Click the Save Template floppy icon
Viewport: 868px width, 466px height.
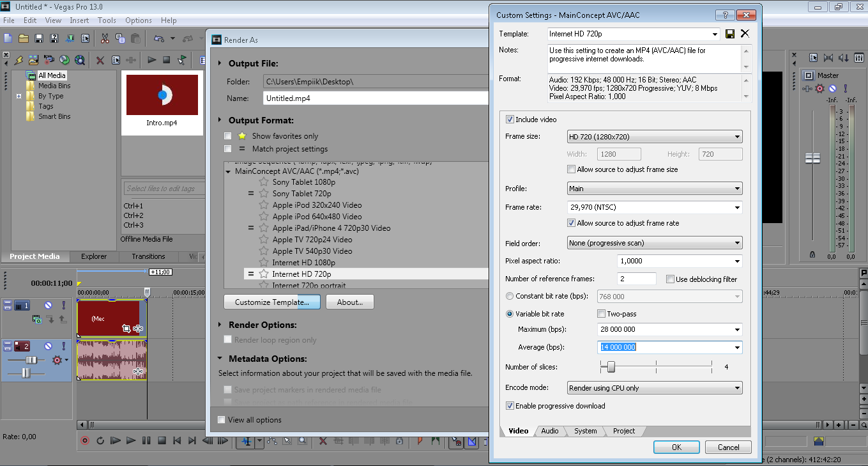coord(730,34)
